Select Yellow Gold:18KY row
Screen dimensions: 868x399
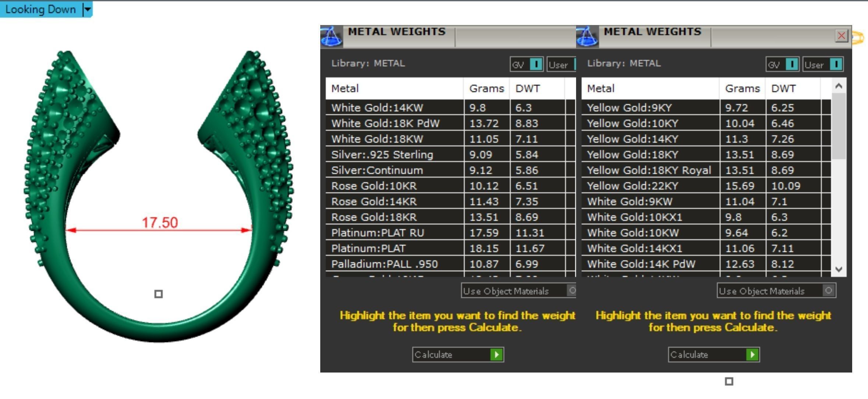(706, 154)
